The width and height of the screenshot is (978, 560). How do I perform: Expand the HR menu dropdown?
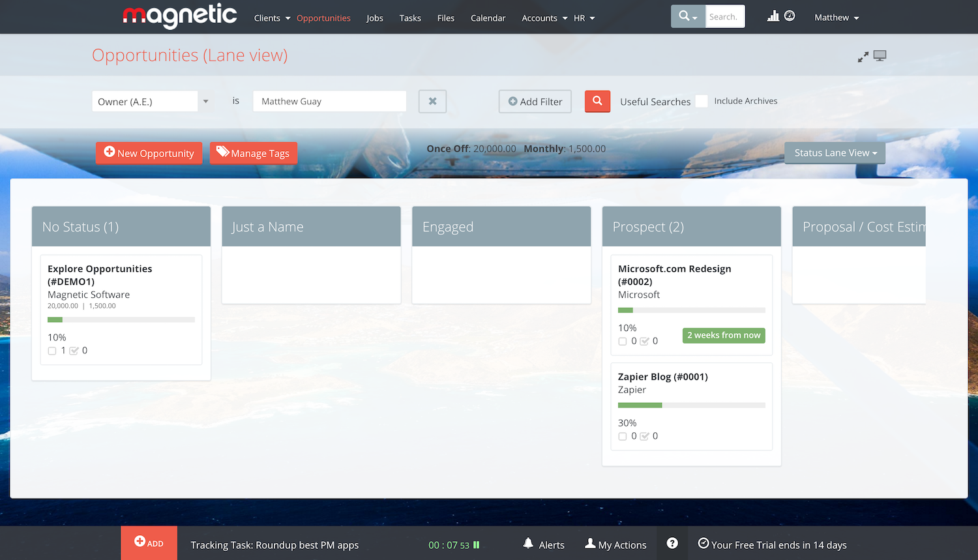584,18
